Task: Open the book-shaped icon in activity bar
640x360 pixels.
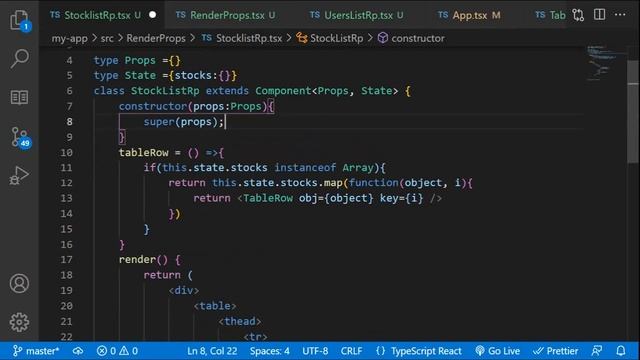Action: coord(19,98)
